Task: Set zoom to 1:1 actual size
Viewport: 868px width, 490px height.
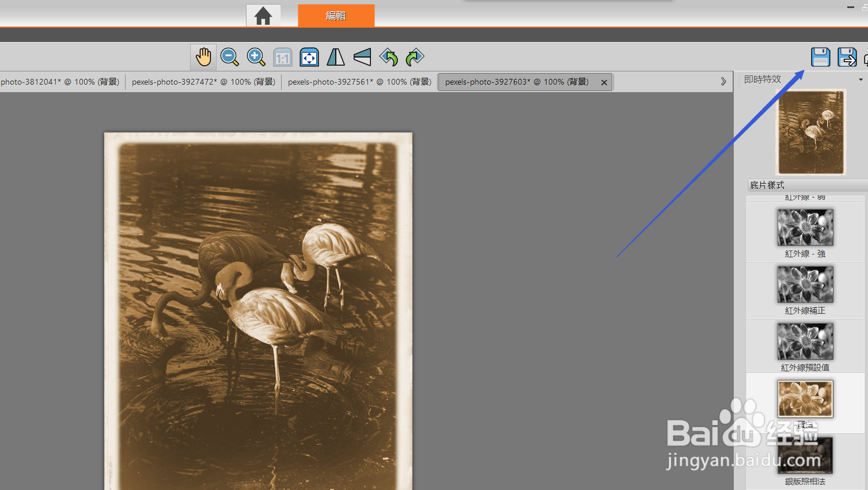Action: coord(283,57)
